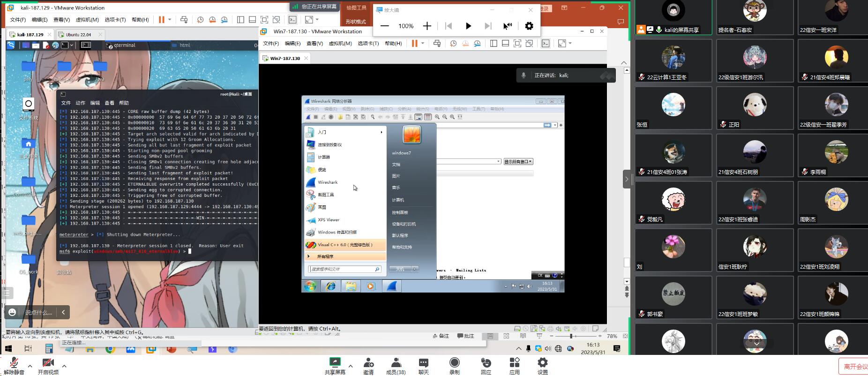The height and width of the screenshot is (376, 868).
Task: Launch Wireshark from Win7 Start menu
Action: [x=345, y=182]
